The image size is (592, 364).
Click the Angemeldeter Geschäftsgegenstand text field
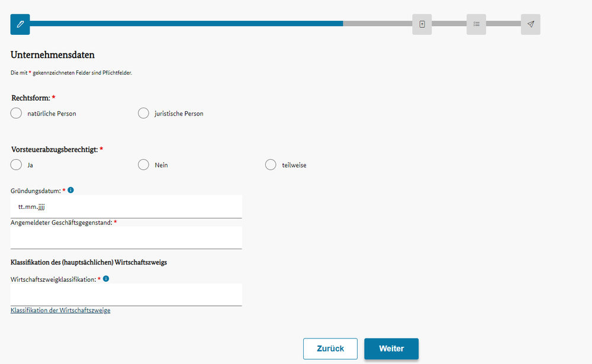(126, 238)
